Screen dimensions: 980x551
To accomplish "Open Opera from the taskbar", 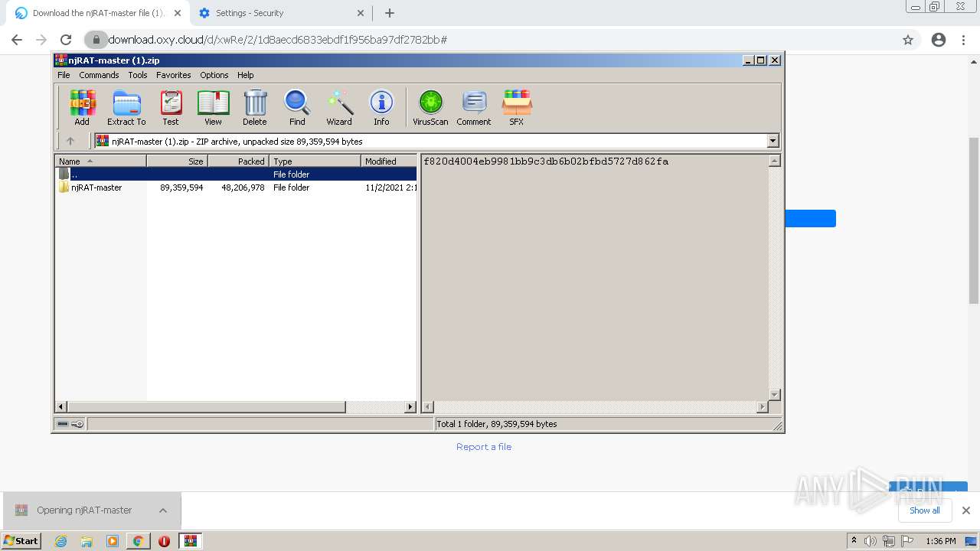I will [164, 541].
